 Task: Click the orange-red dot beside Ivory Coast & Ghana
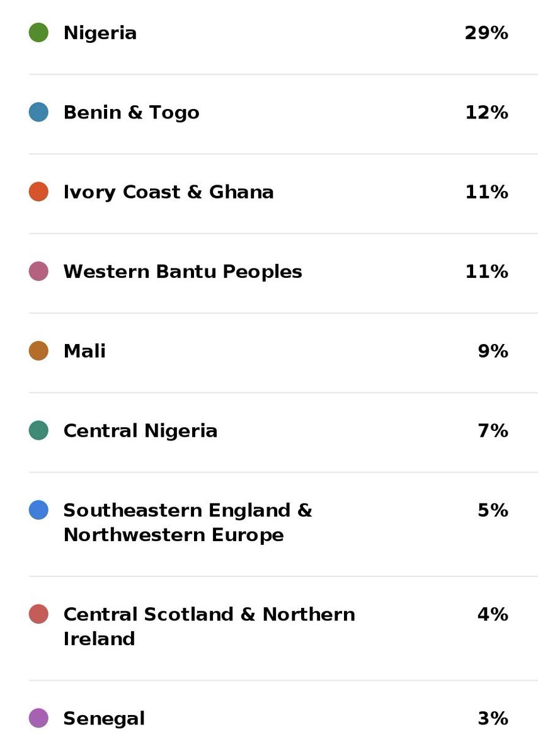(38, 192)
